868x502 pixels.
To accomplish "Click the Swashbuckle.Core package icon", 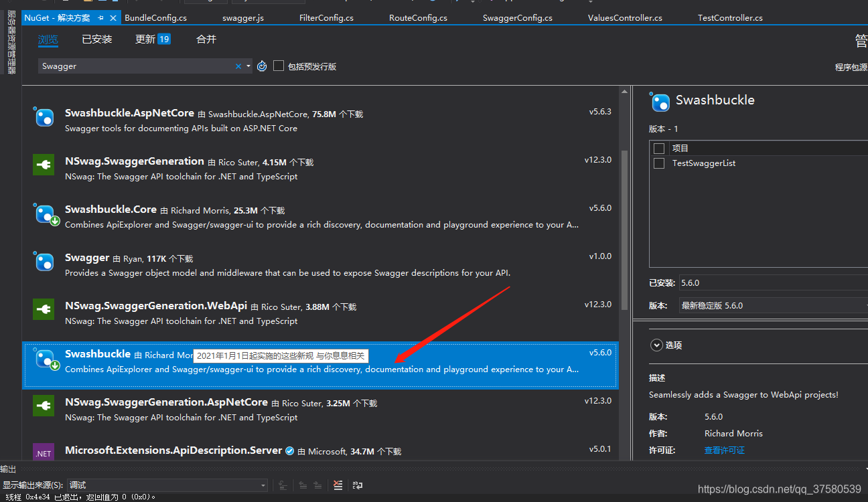I will [x=46, y=215].
